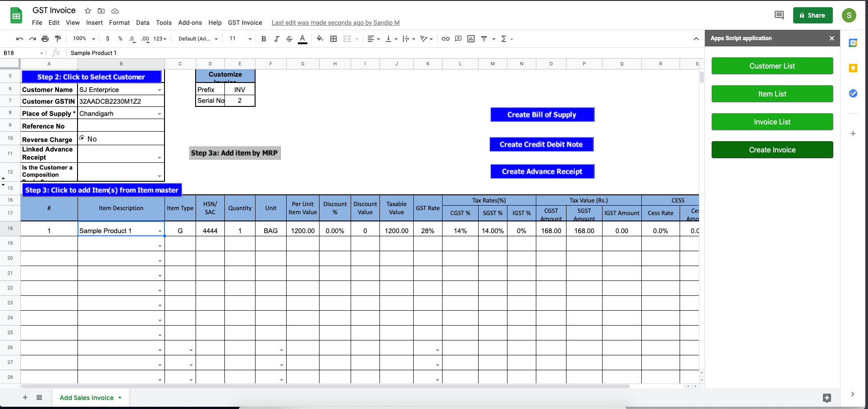Star the GST Invoice document

coord(88,11)
